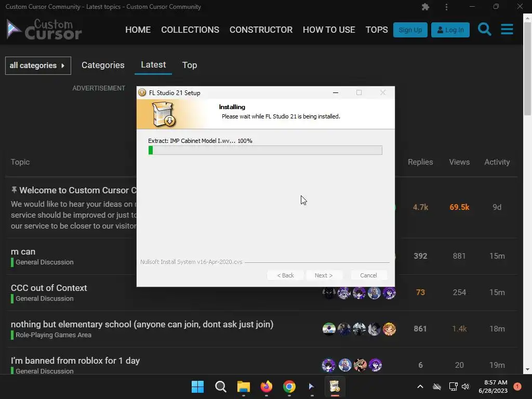Open the taskbar clock and date
Image resolution: width=532 pixels, height=399 pixels.
pos(493,387)
